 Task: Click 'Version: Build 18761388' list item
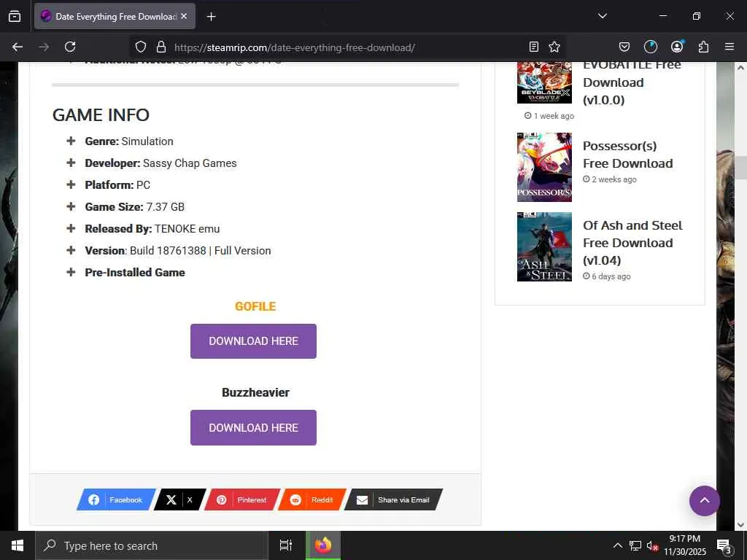tap(178, 251)
